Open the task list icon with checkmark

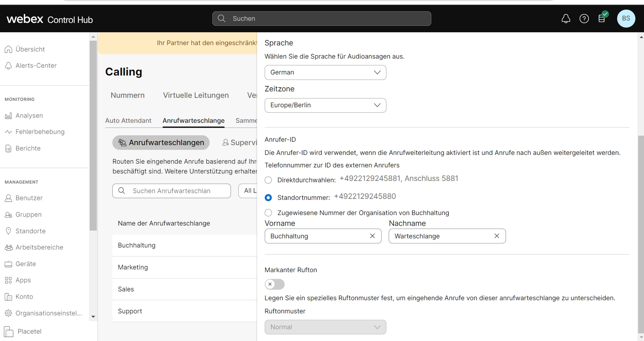602,18
